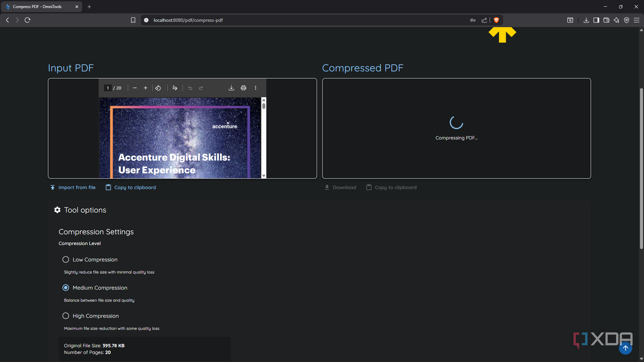Click Import from file link
This screenshot has height=362, width=644.
coord(73,187)
